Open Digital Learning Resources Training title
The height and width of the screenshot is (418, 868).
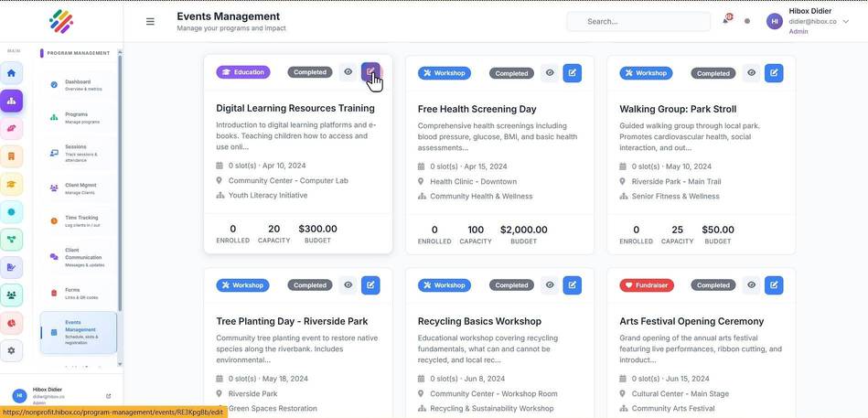tap(295, 108)
